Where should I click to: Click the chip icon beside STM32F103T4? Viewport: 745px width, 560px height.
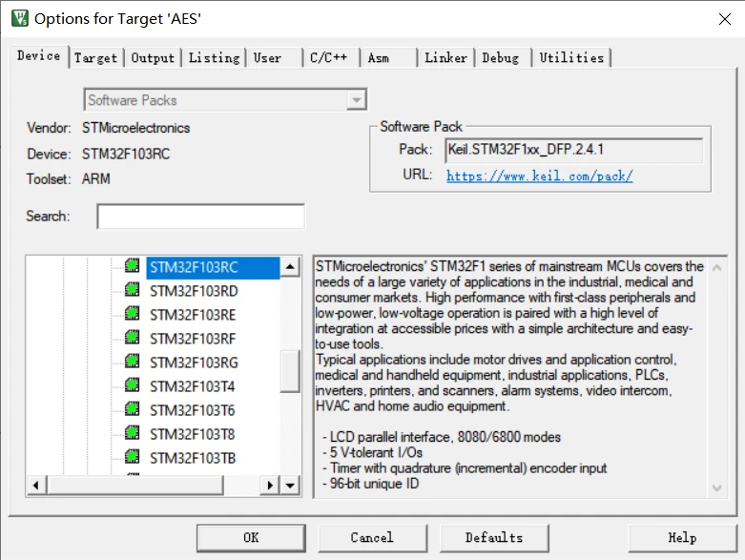coord(132,384)
